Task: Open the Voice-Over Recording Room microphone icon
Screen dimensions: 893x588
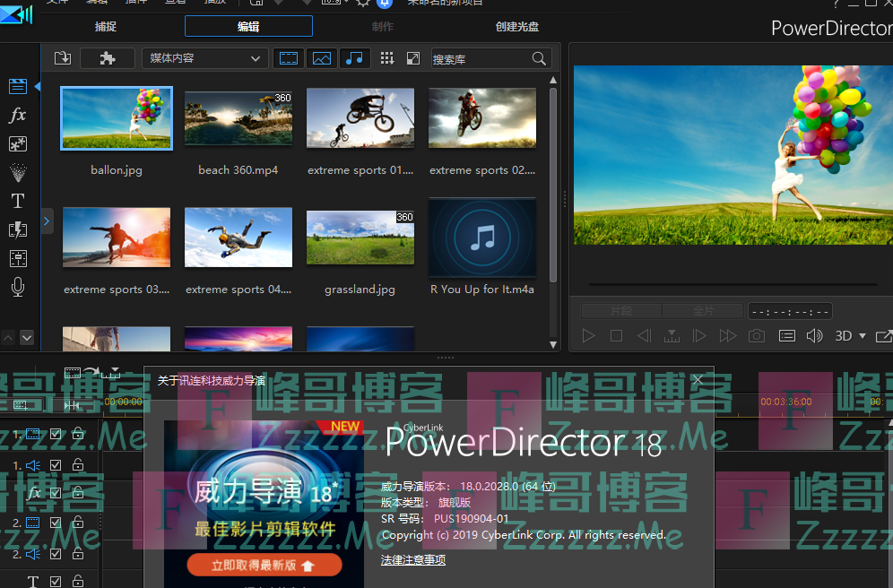Action: [17, 287]
